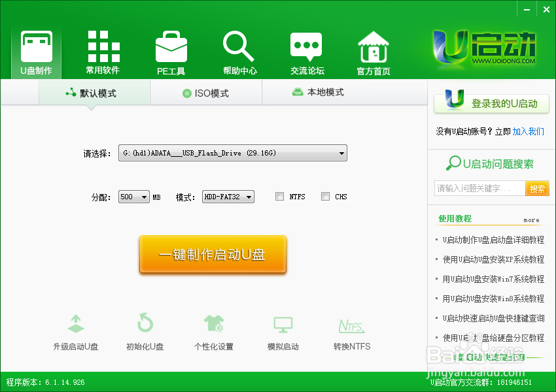Switch to the 默认模式 tab
Image resolution: width=556 pixels, height=392 pixels.
click(94, 93)
